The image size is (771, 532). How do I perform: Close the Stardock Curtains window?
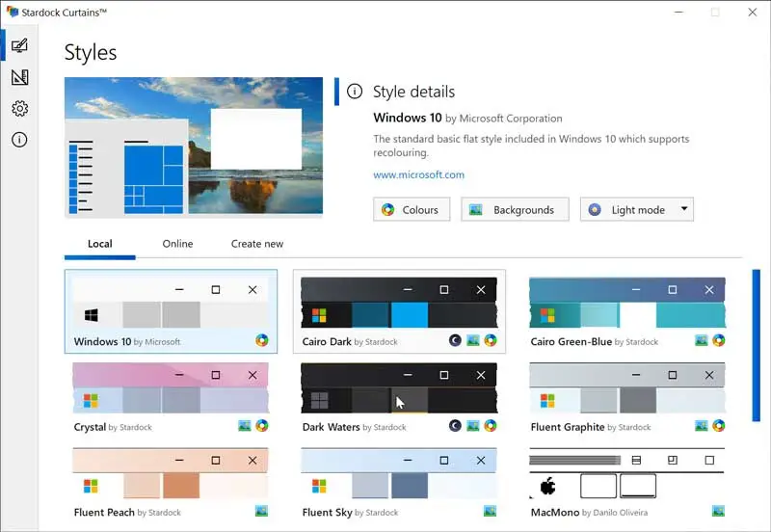click(x=753, y=12)
